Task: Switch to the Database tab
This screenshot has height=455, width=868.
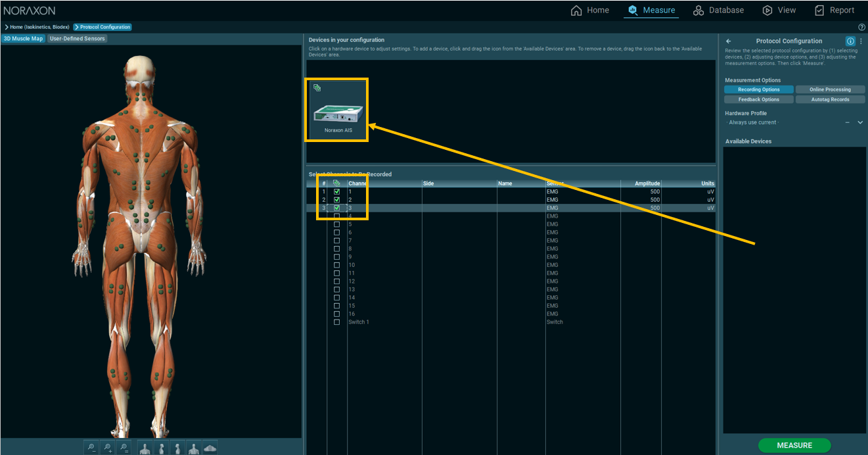Action: 719,10
